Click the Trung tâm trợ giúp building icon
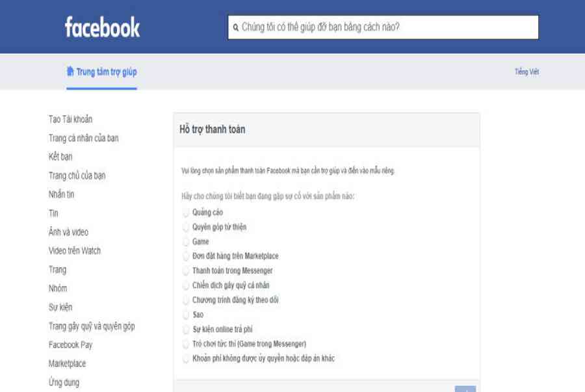The width and height of the screenshot is (585, 392). tap(70, 72)
